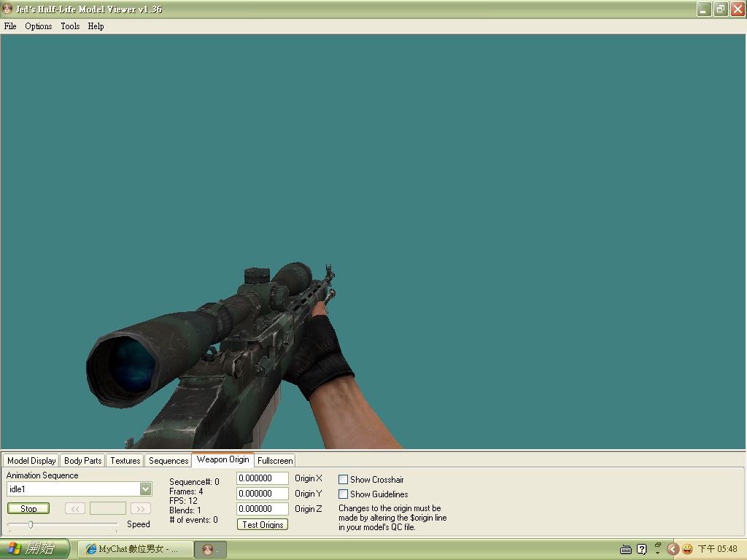Screen dimensions: 747x560
Task: Click the Speed slider handle
Action: [31, 525]
